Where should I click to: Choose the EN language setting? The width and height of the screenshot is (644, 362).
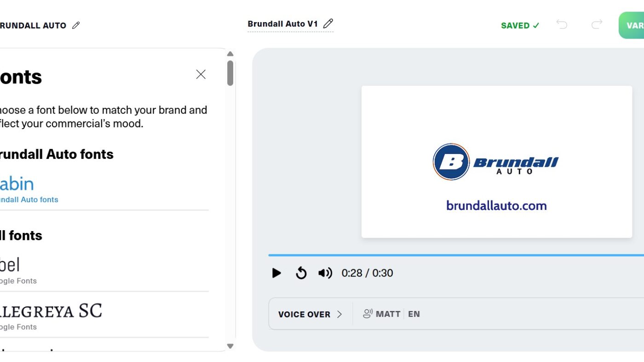coord(414,314)
